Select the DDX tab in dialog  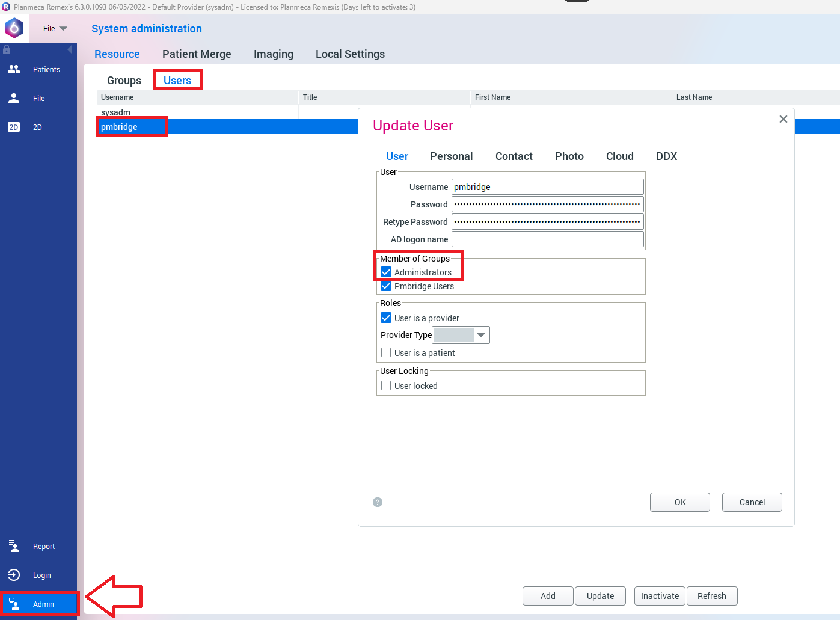666,156
